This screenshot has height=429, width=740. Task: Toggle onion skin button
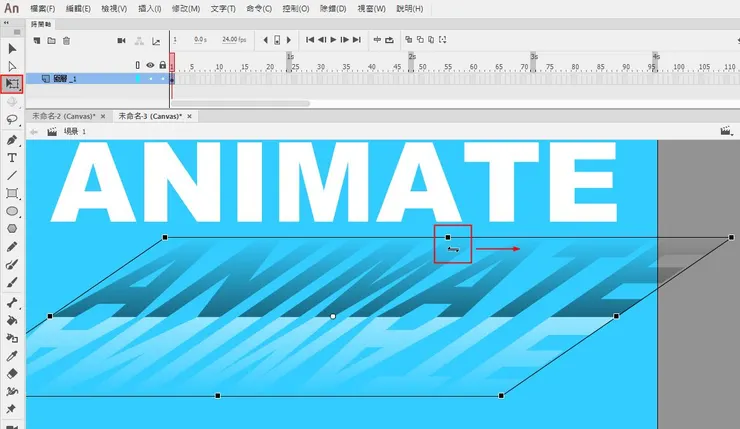409,40
